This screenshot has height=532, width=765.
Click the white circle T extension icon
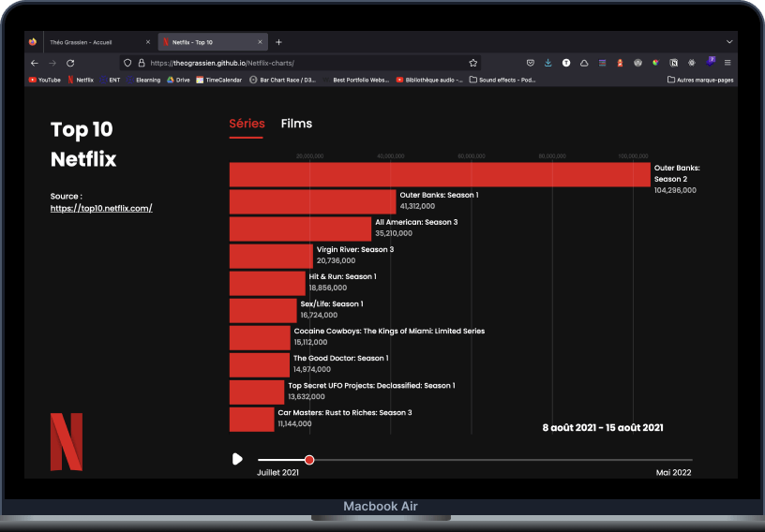[566, 63]
